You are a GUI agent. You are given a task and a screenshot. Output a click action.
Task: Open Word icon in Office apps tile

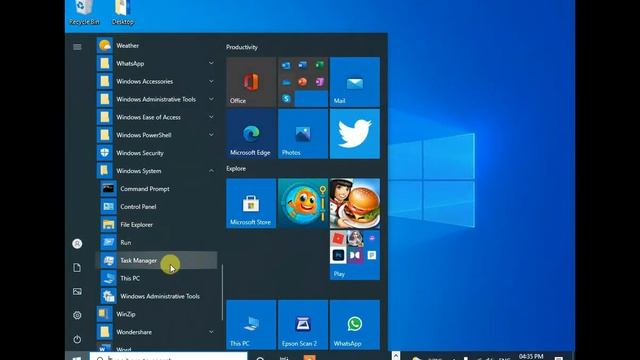coord(303,65)
